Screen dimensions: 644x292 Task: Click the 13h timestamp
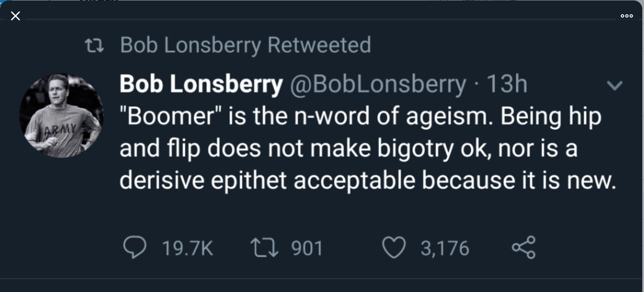[x=507, y=85]
